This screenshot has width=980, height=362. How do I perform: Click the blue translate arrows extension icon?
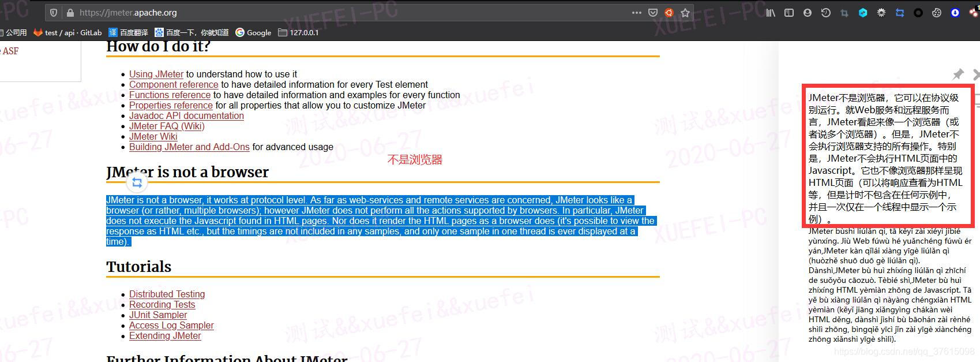point(900,13)
